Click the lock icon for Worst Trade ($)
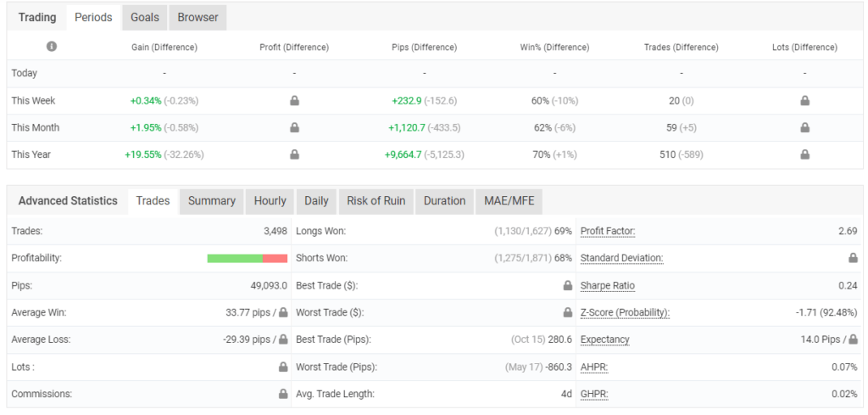This screenshot has height=415, width=868. [567, 313]
